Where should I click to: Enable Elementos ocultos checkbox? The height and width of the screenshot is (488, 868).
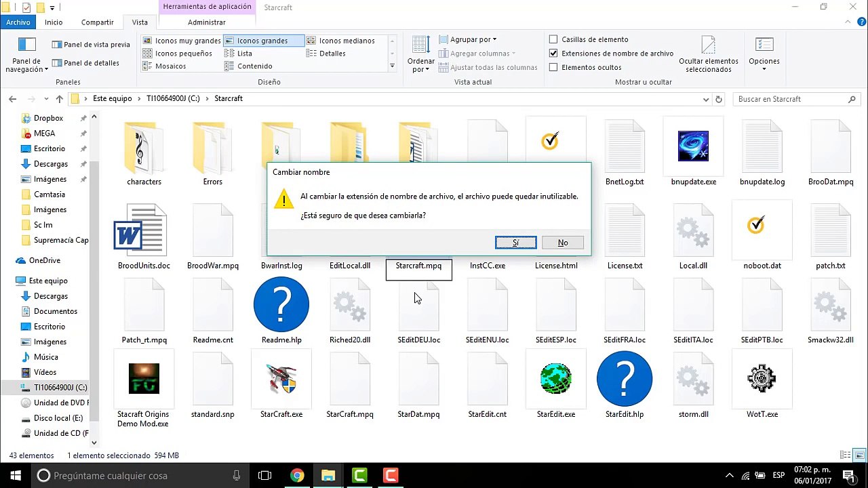(x=553, y=67)
